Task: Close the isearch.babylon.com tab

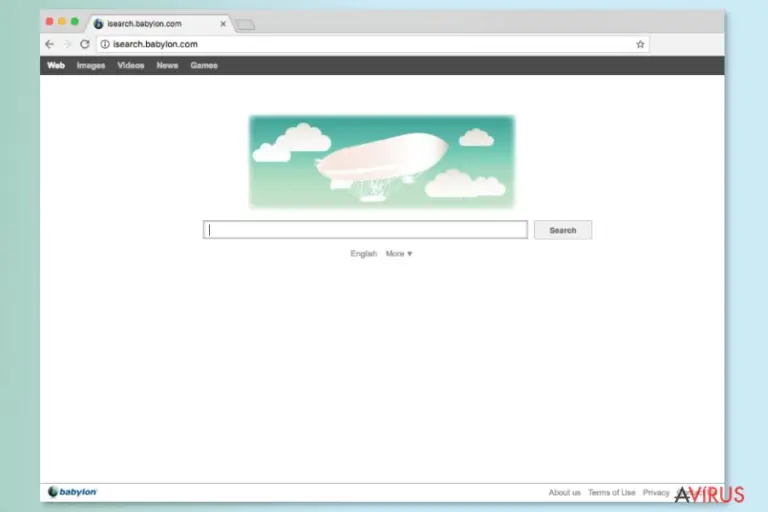Action: click(223, 24)
